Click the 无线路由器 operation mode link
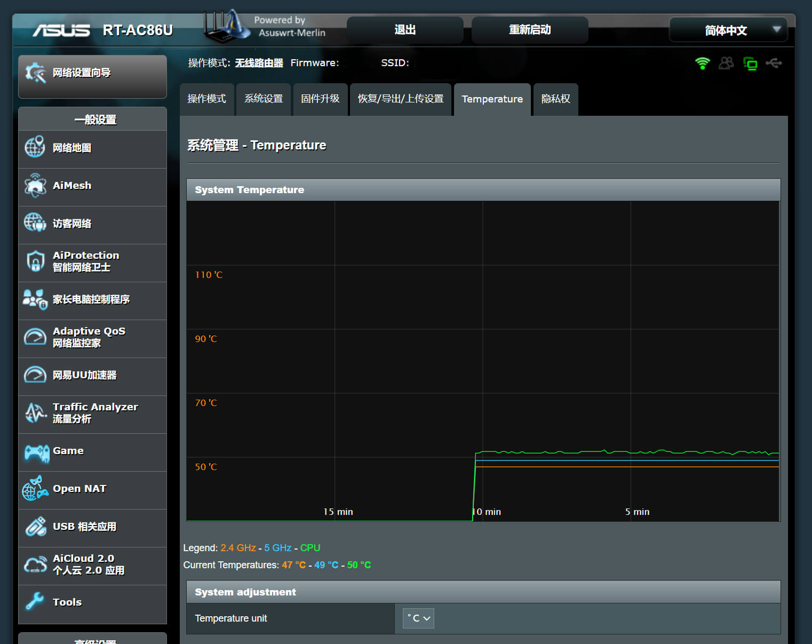The height and width of the screenshot is (644, 812). click(259, 63)
